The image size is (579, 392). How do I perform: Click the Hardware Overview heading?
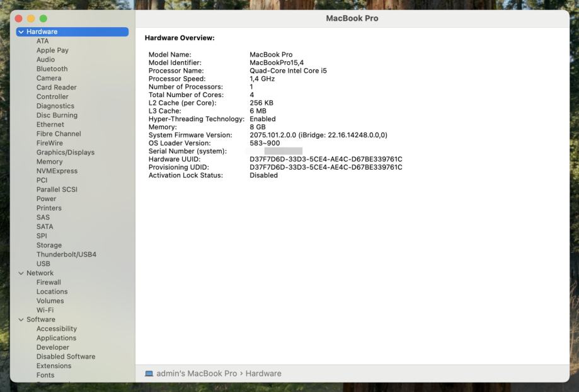[180, 38]
